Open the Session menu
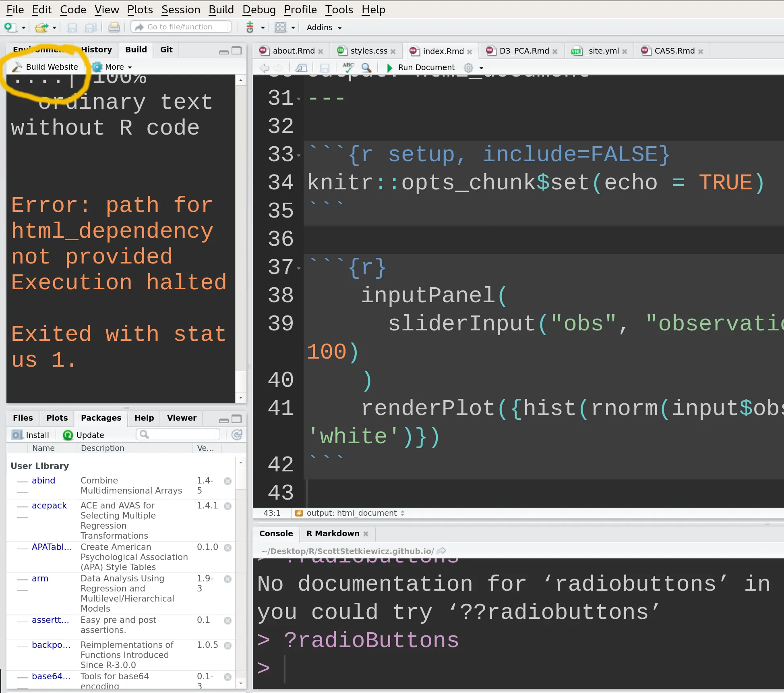 (181, 9)
